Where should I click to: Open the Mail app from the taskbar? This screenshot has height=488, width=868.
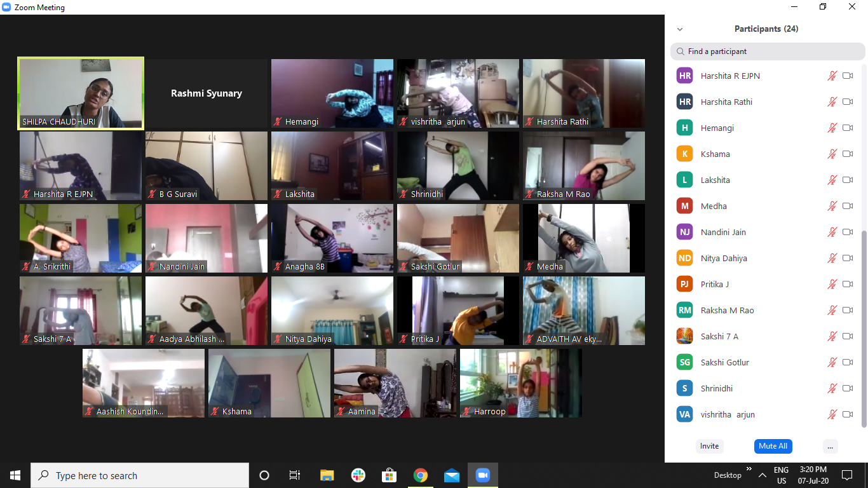coord(452,475)
